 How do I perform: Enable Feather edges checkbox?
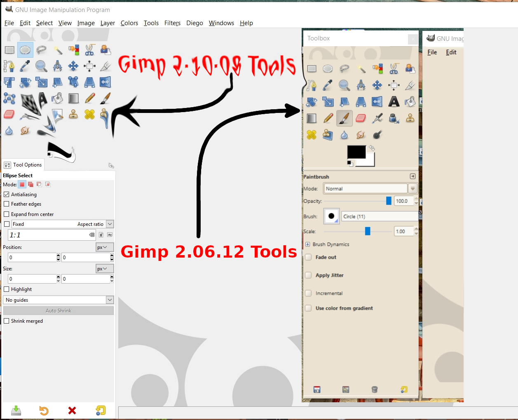7,204
